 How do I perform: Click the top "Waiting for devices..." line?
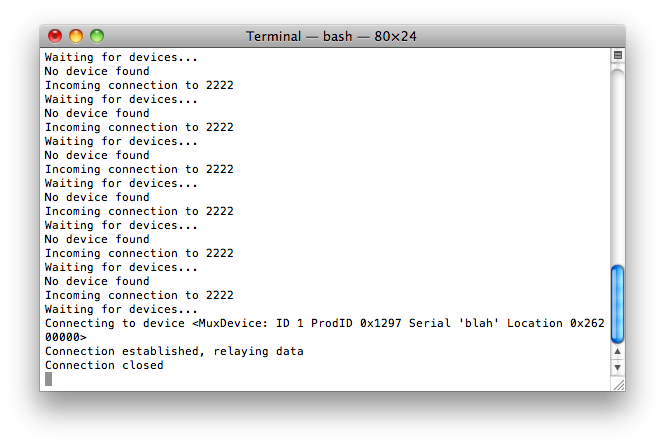click(121, 57)
